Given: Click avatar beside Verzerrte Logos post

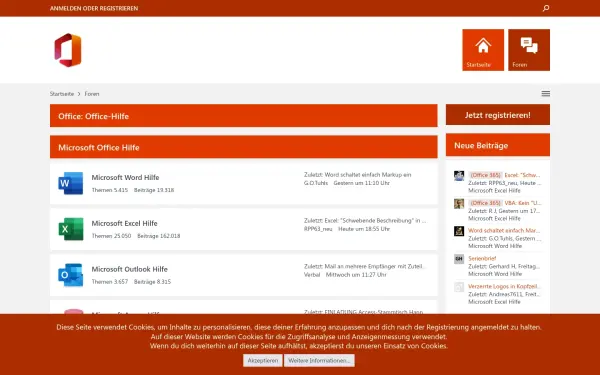Looking at the screenshot, I should [459, 287].
